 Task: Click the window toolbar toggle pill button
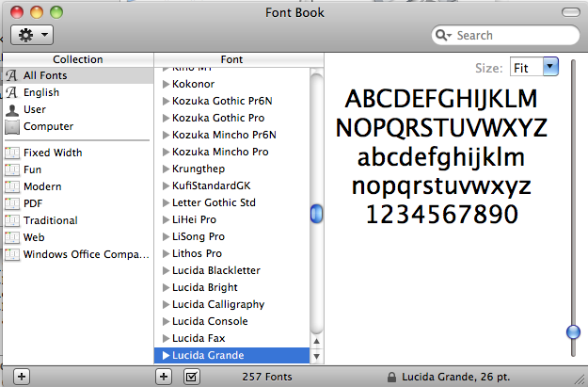571,12
